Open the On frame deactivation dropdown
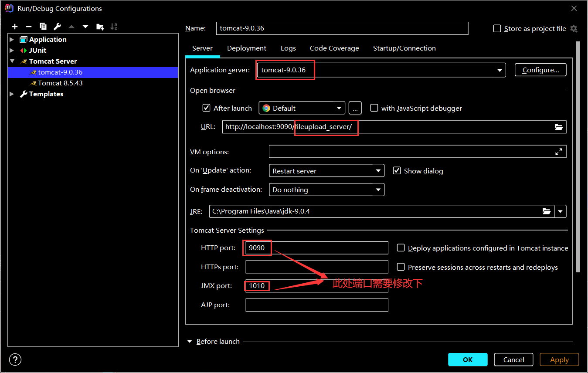 click(326, 190)
